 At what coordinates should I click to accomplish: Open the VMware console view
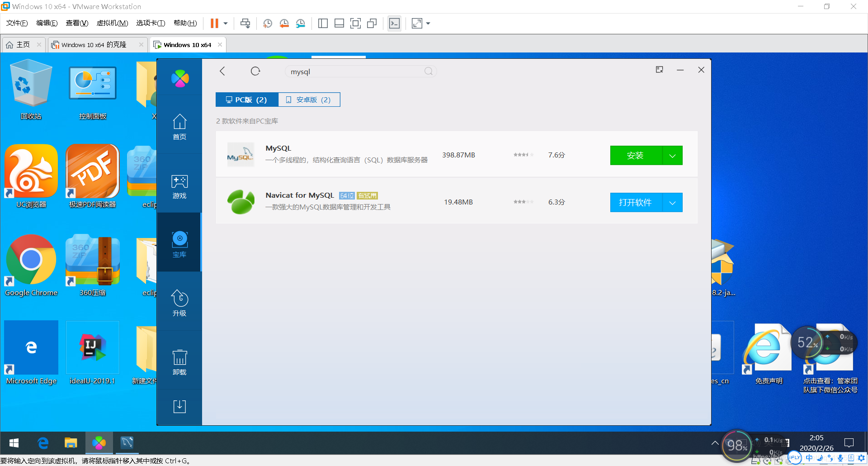click(x=394, y=23)
